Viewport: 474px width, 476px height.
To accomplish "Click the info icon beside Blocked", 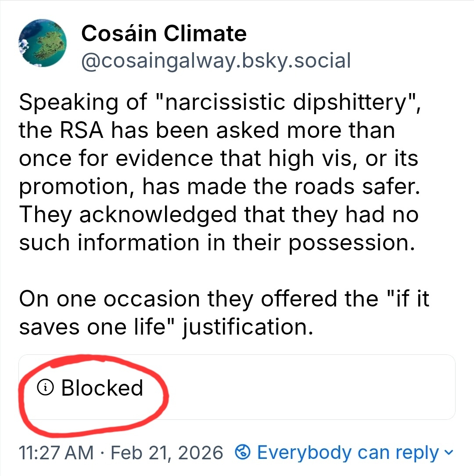I will 46,387.
